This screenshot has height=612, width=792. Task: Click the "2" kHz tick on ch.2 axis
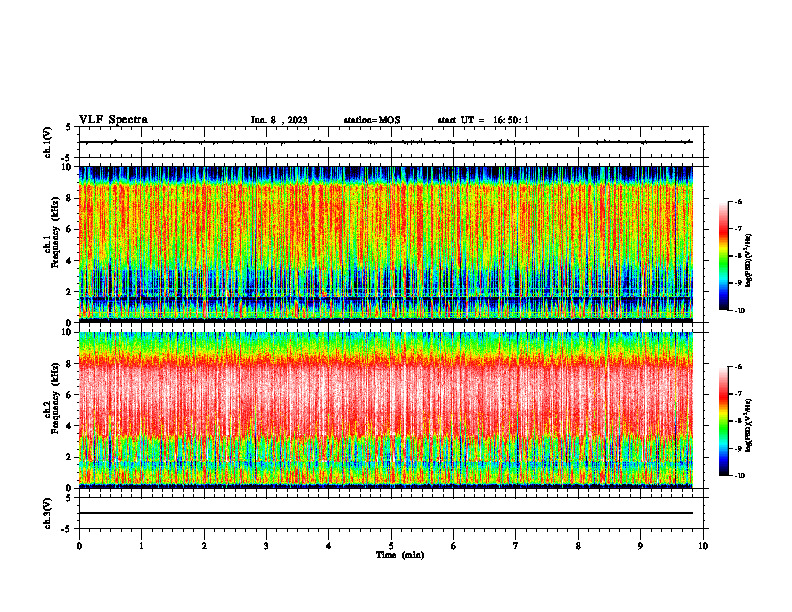click(70, 457)
